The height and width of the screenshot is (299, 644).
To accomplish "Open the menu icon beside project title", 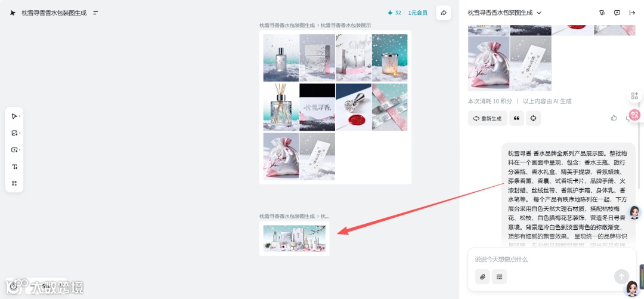I will 95,13.
